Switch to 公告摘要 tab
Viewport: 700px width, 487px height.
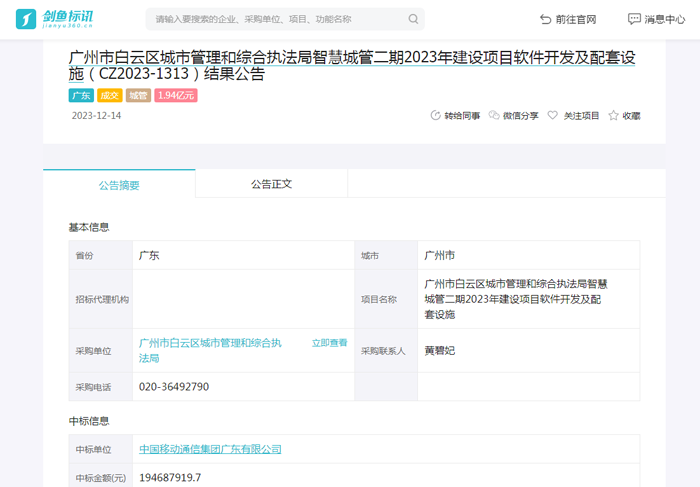(119, 184)
